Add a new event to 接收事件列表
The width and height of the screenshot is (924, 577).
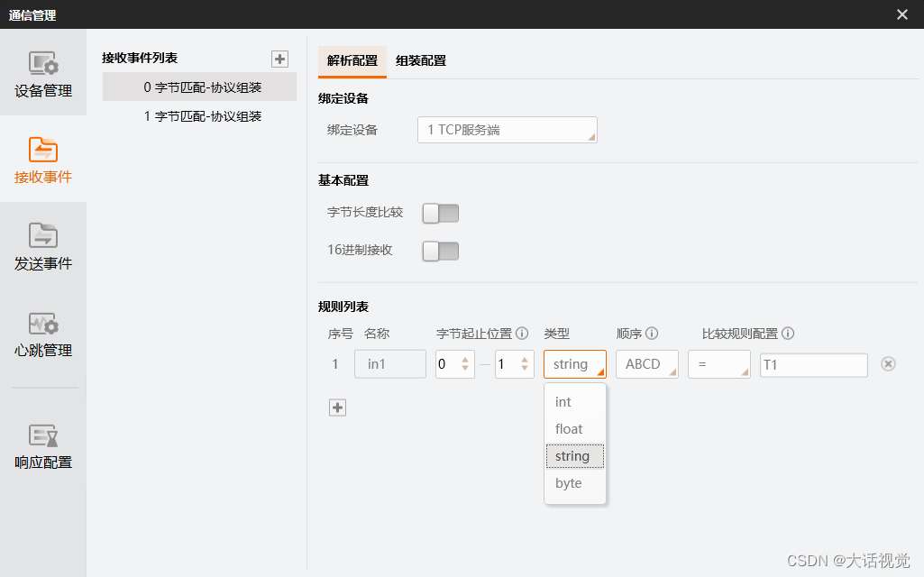pos(280,59)
